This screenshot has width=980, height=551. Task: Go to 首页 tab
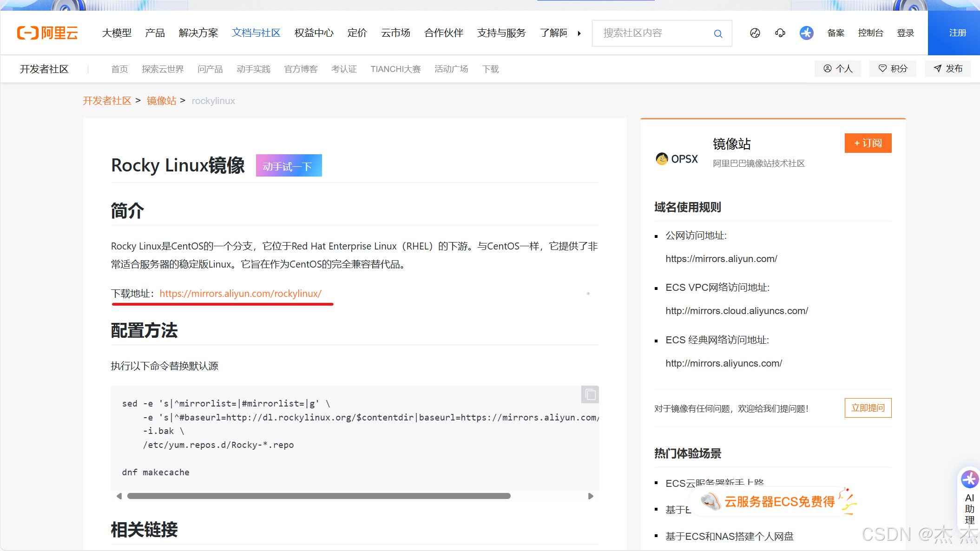click(x=119, y=69)
